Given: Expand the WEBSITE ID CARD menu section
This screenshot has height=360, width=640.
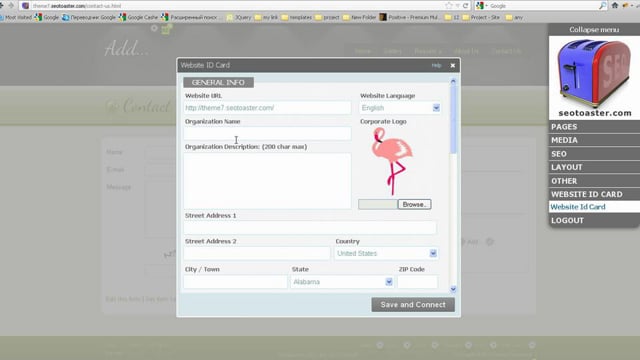Looking at the screenshot, I should (594, 194).
